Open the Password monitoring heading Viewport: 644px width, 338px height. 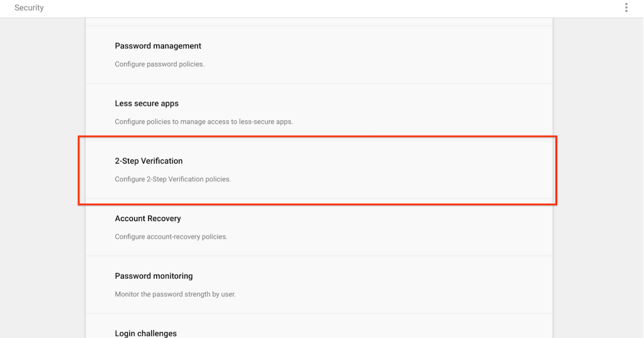point(153,276)
